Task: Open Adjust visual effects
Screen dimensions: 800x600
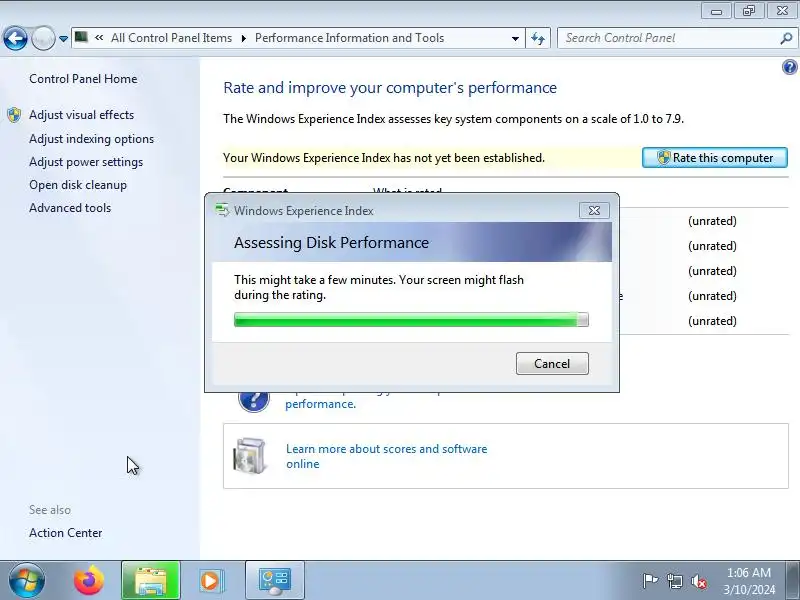Action: [82, 115]
